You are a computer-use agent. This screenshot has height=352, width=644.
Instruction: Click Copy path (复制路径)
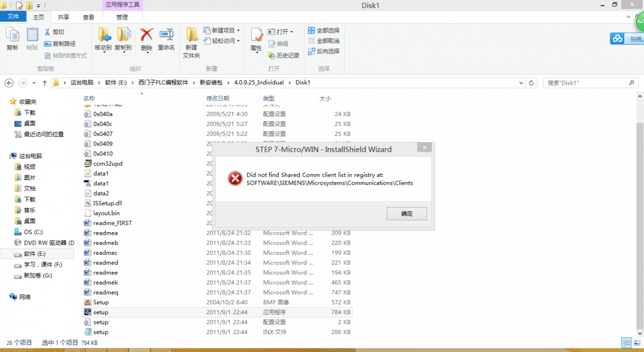pyautogui.click(x=59, y=44)
